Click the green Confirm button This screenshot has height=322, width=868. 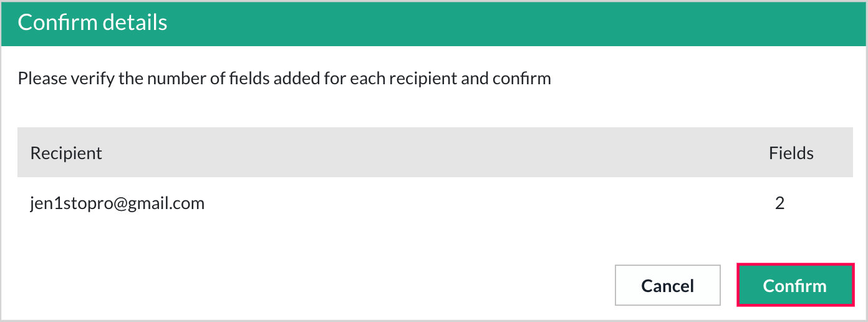(x=795, y=285)
